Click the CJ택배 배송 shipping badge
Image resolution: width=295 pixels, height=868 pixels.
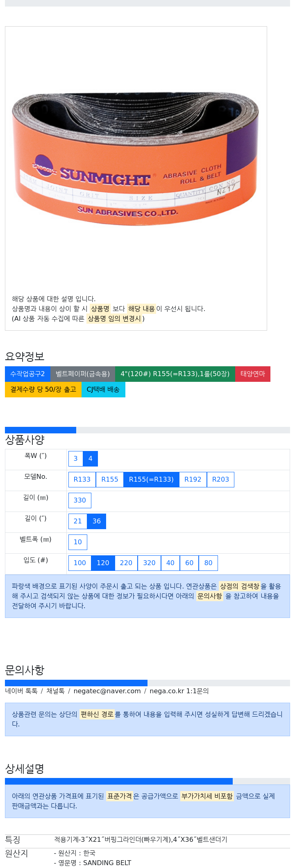coord(103,389)
